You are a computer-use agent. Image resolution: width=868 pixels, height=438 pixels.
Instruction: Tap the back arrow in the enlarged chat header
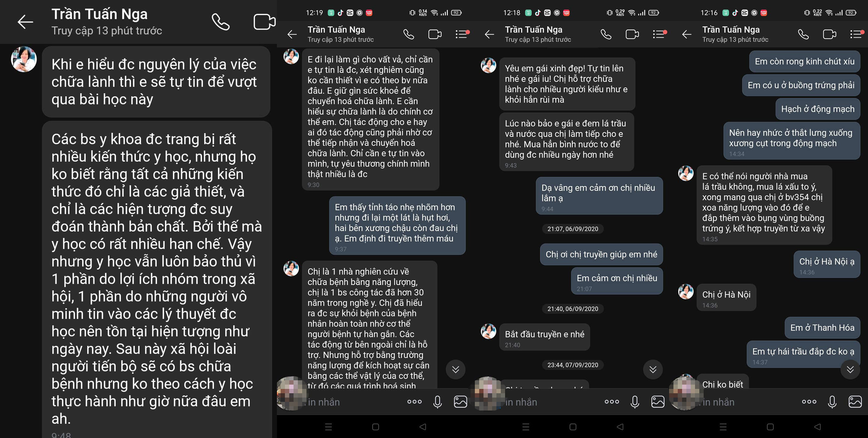[x=25, y=22]
